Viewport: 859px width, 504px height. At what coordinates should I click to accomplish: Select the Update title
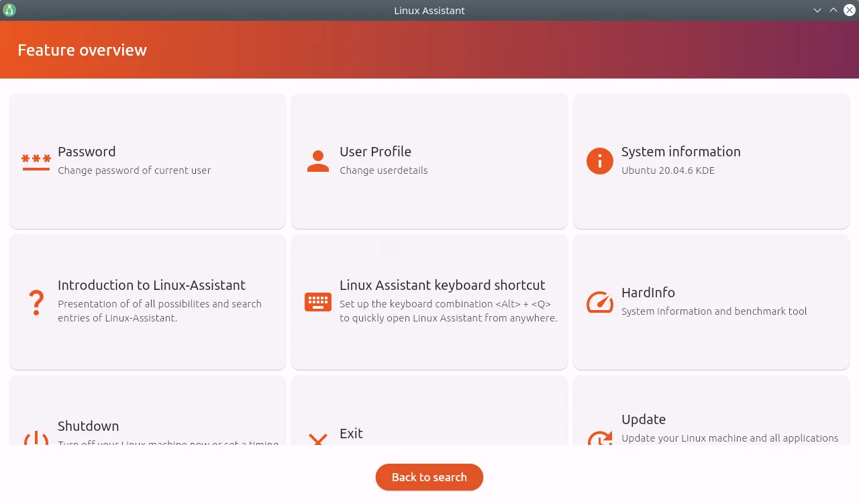point(644,419)
